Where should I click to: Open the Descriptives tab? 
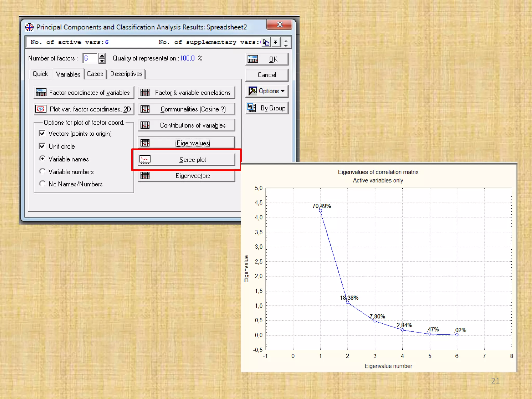point(126,74)
